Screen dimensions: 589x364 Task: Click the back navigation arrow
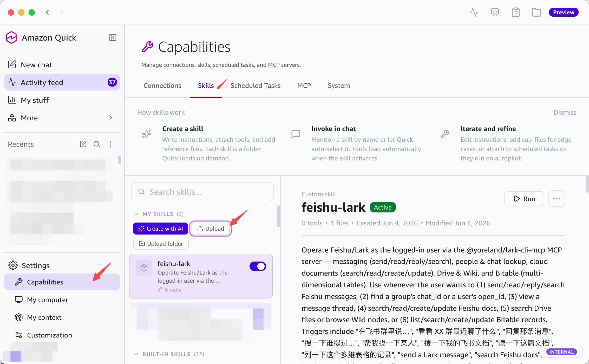[x=47, y=12]
